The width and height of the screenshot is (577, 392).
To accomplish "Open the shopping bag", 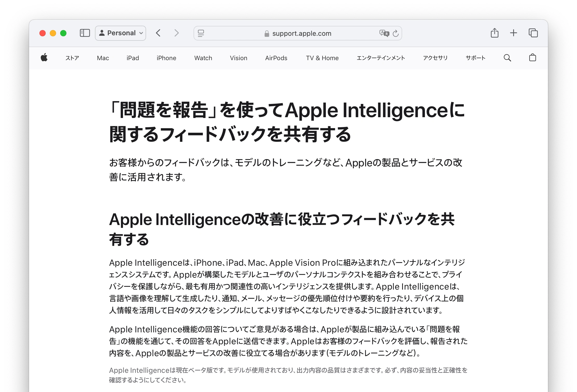I will pos(532,58).
